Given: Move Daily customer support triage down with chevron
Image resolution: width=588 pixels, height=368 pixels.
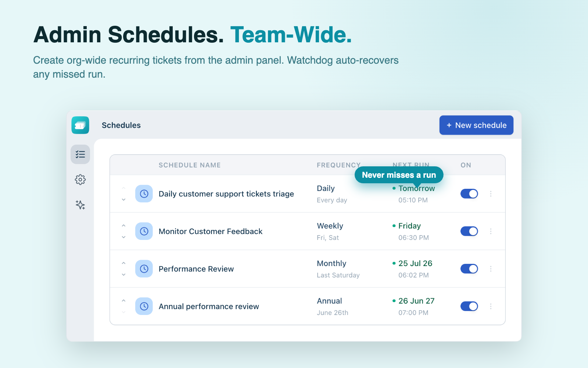Looking at the screenshot, I should click(124, 199).
